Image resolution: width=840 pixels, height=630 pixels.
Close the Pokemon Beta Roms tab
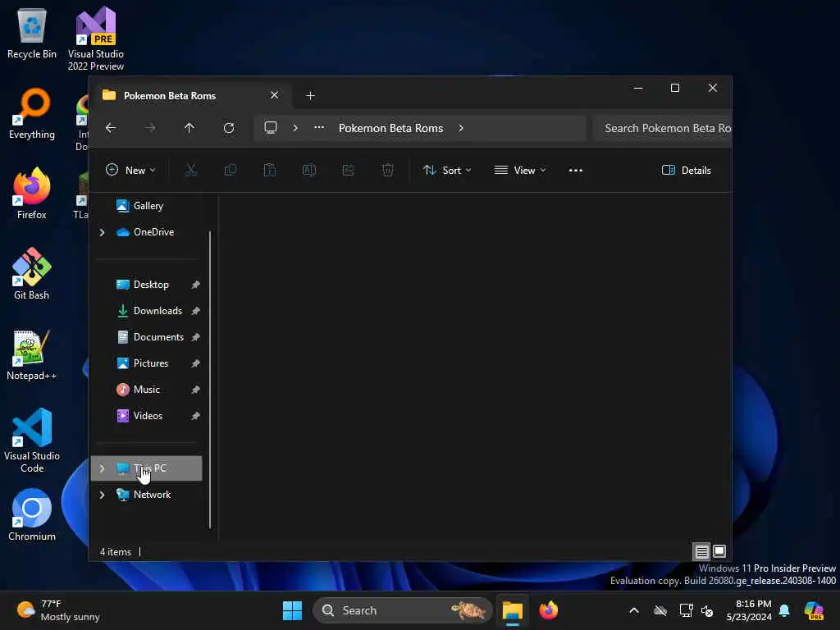[274, 95]
